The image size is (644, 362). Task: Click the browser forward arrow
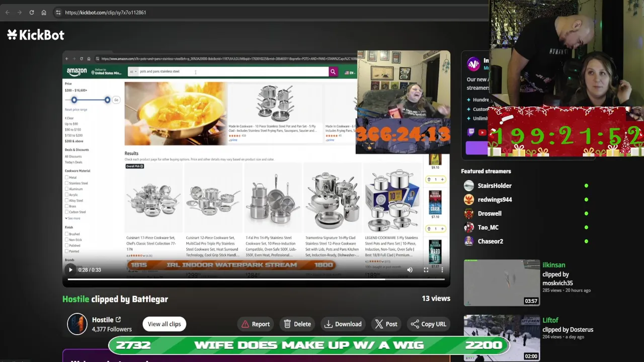tap(20, 13)
